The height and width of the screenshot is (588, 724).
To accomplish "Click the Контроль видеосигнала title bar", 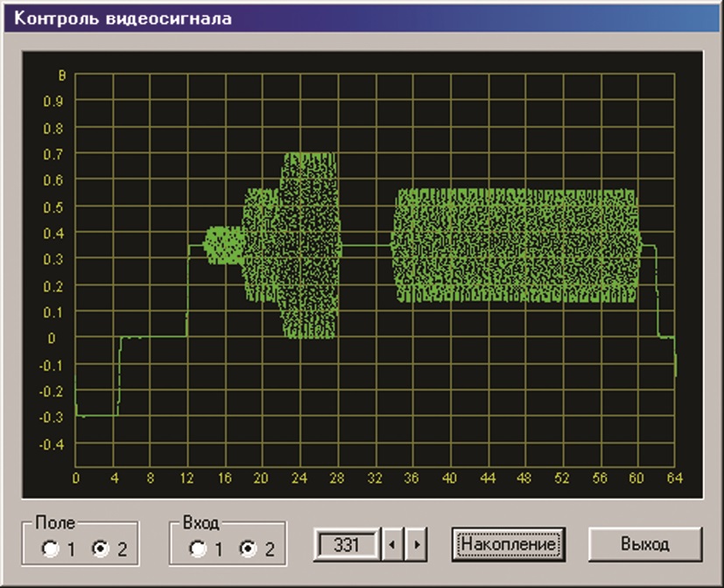I will click(x=362, y=18).
